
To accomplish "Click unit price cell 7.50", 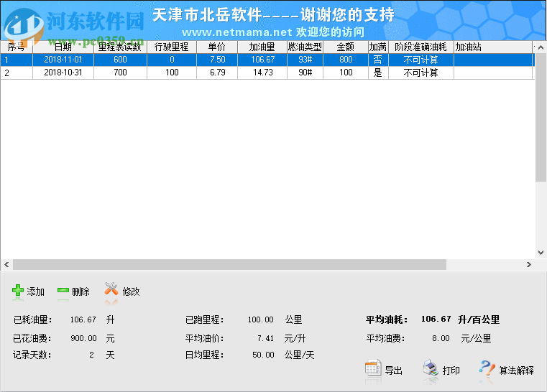I will coord(217,60).
